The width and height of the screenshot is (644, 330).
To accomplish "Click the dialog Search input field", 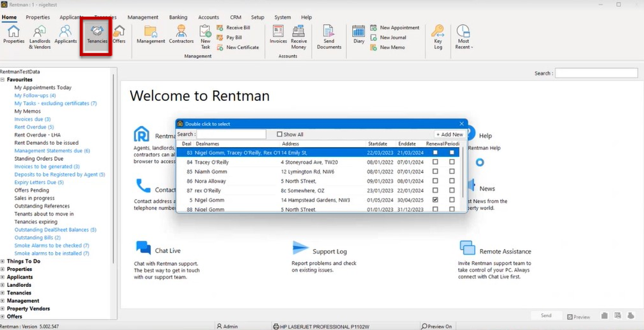I will pyautogui.click(x=231, y=134).
